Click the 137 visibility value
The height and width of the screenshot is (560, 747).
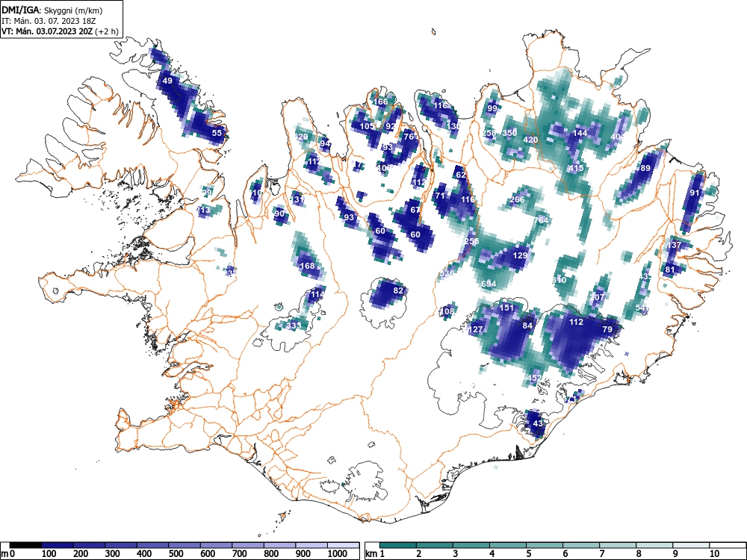674,245
